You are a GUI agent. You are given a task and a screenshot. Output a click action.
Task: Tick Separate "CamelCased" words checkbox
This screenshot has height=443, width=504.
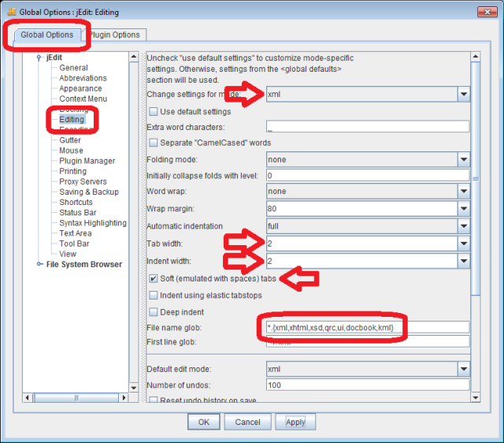click(154, 143)
